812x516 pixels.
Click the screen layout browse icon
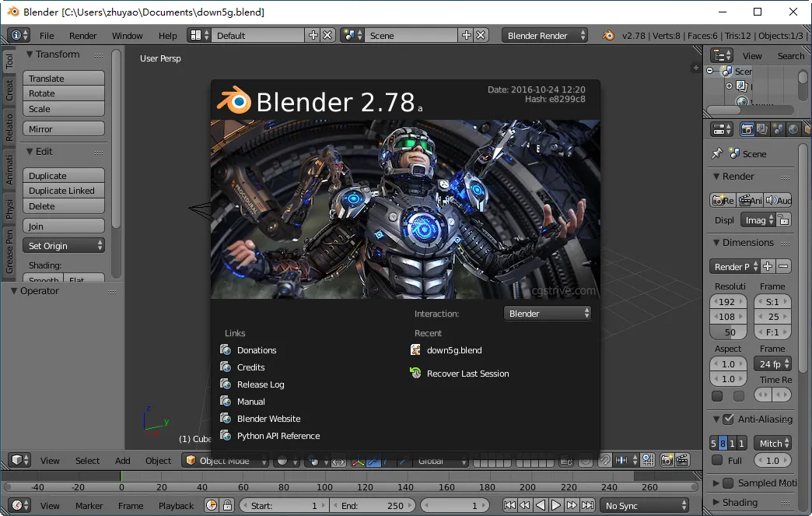pos(199,35)
